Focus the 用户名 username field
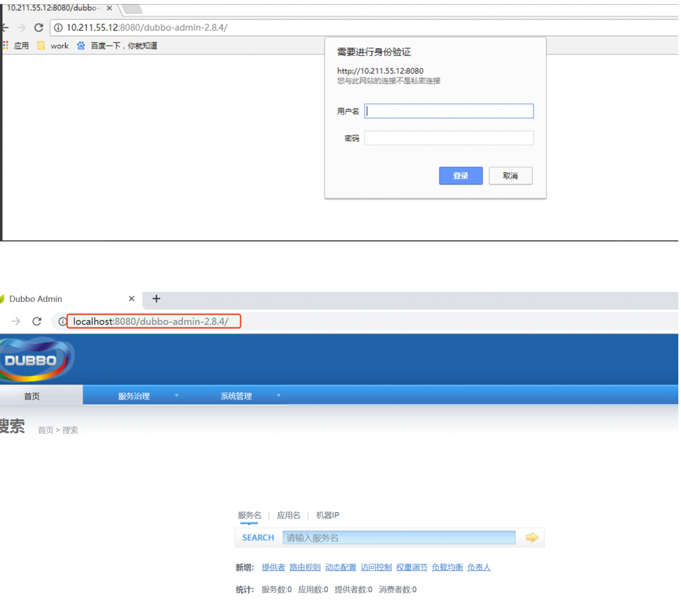The image size is (681, 616). click(449, 111)
